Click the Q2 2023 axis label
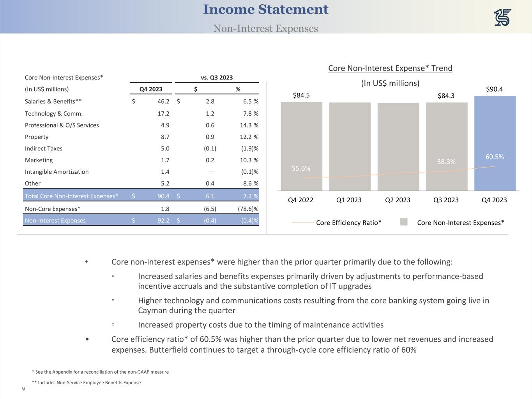Screen dimensions: 532x399 click(398, 200)
